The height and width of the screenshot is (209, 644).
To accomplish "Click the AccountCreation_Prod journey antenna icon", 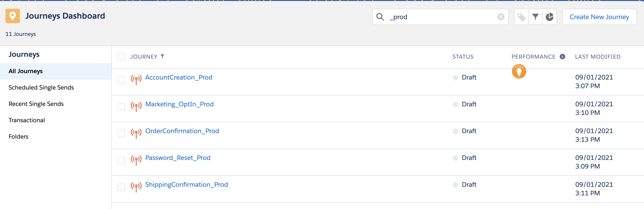I will tap(136, 80).
